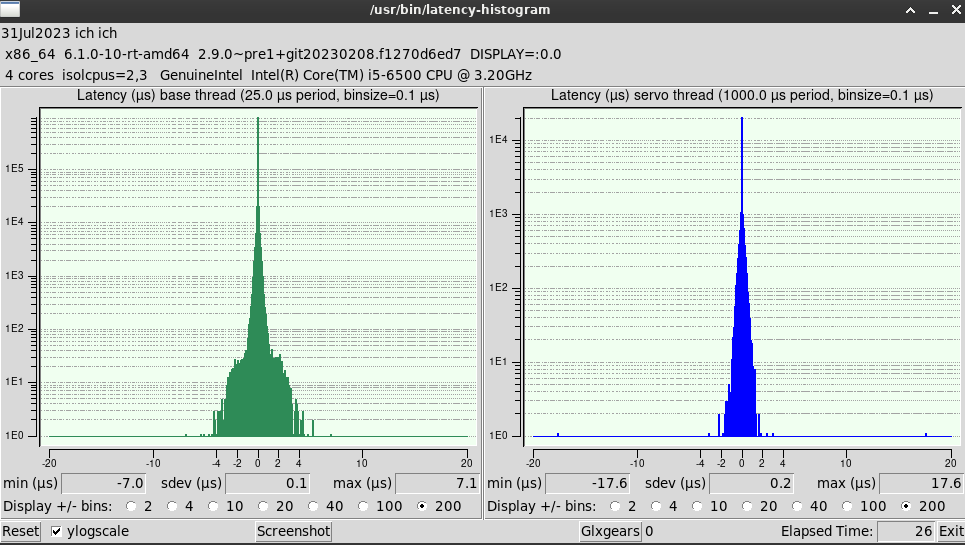Select base thread 200 bins radio button
The image size is (965, 545).
[x=422, y=506]
